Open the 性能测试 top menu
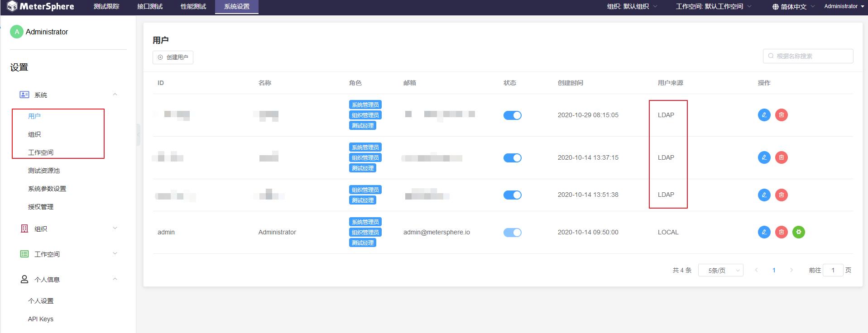This screenshot has width=868, height=333. pyautogui.click(x=193, y=7)
